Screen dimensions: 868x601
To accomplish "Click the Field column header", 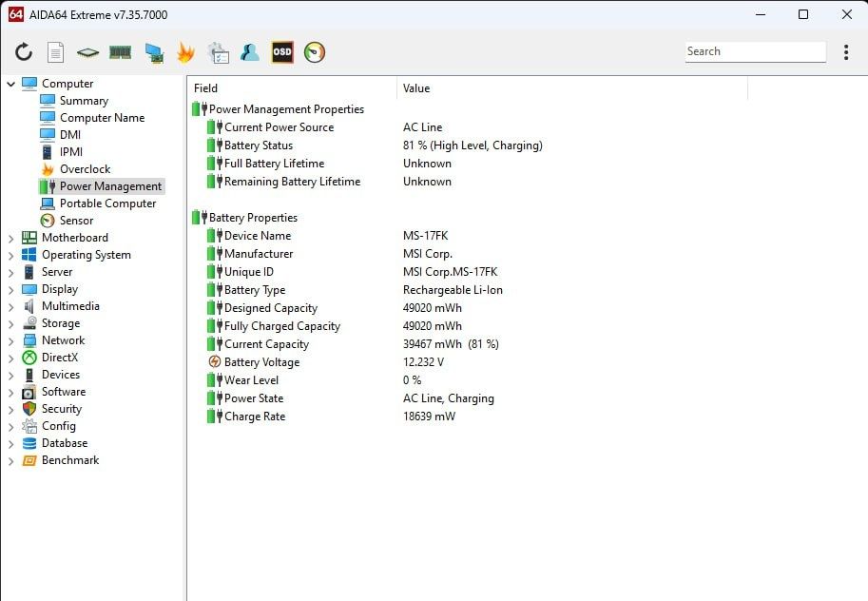I will pyautogui.click(x=292, y=88).
